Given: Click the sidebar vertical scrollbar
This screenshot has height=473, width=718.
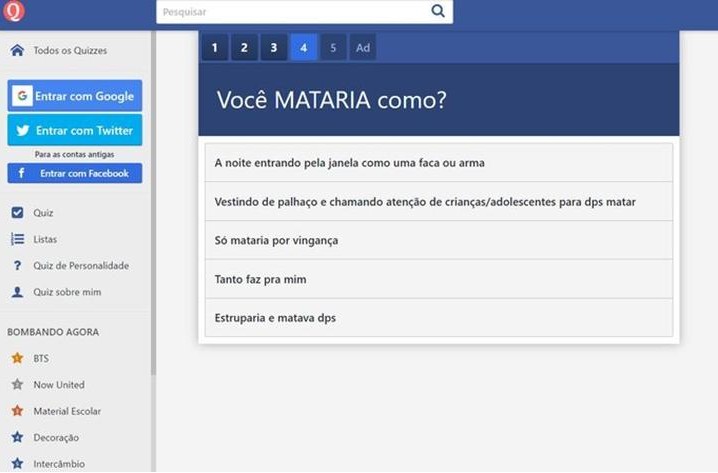Looking at the screenshot, I should (x=153, y=200).
